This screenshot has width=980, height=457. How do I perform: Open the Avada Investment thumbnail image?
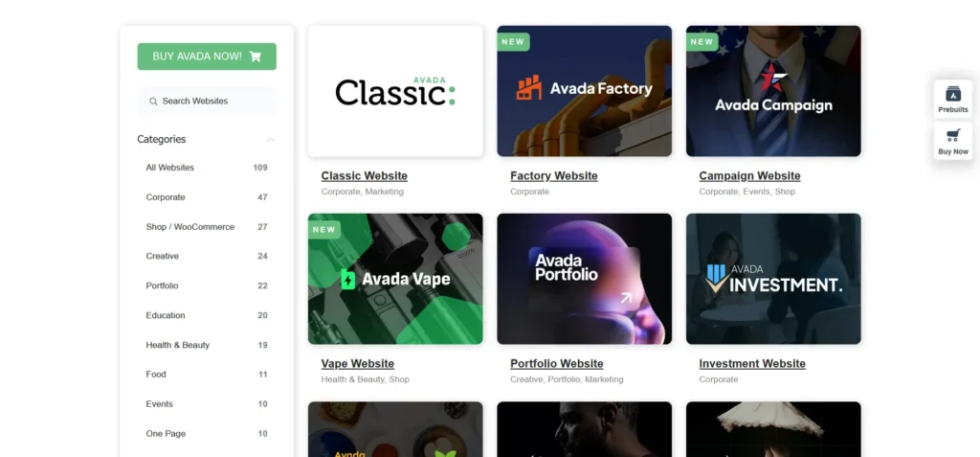[773, 279]
